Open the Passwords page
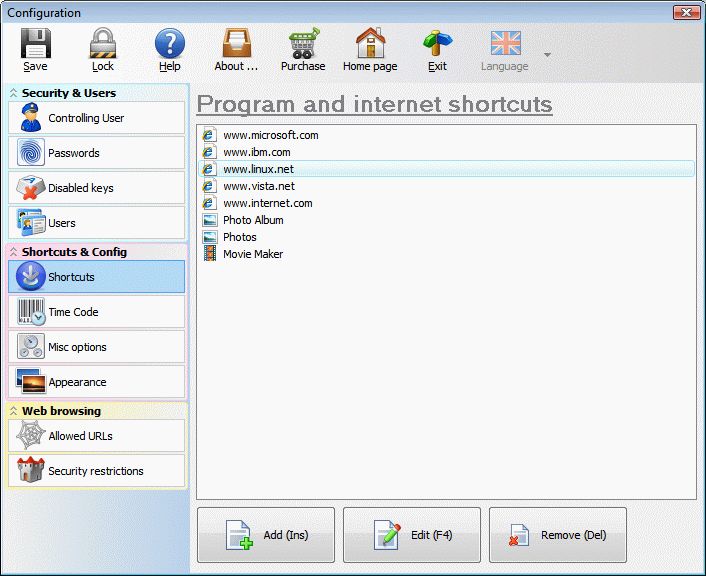Screen dimensions: 706x576 (x=96, y=153)
